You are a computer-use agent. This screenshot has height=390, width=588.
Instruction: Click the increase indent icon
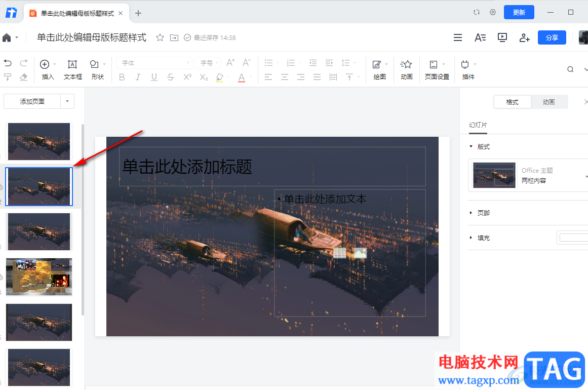(x=329, y=63)
